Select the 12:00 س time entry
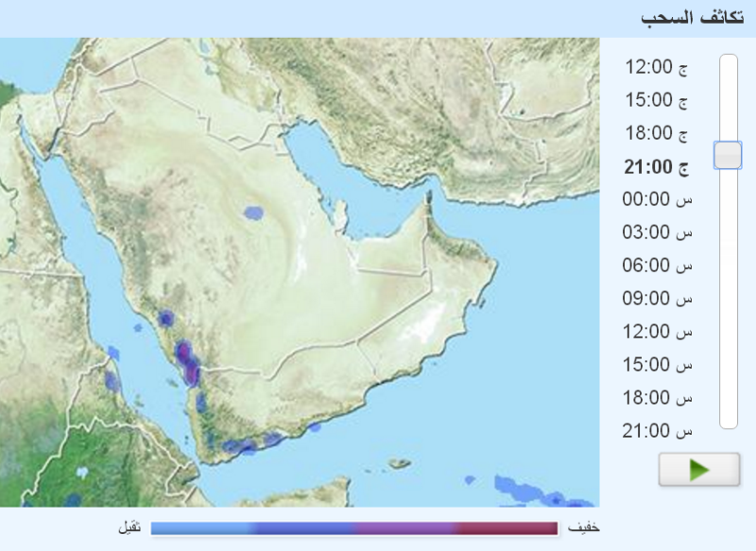Image resolution: width=756 pixels, height=551 pixels. (x=657, y=332)
